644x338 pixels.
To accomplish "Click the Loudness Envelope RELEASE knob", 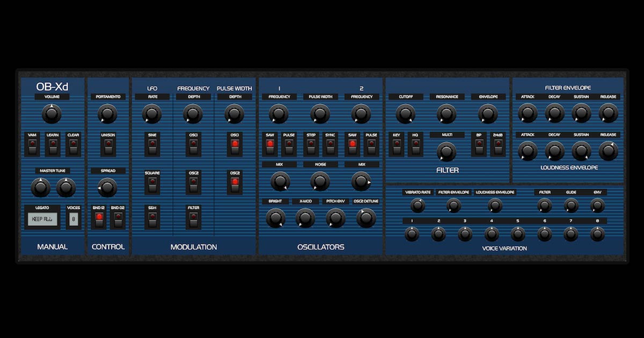I will click(608, 151).
